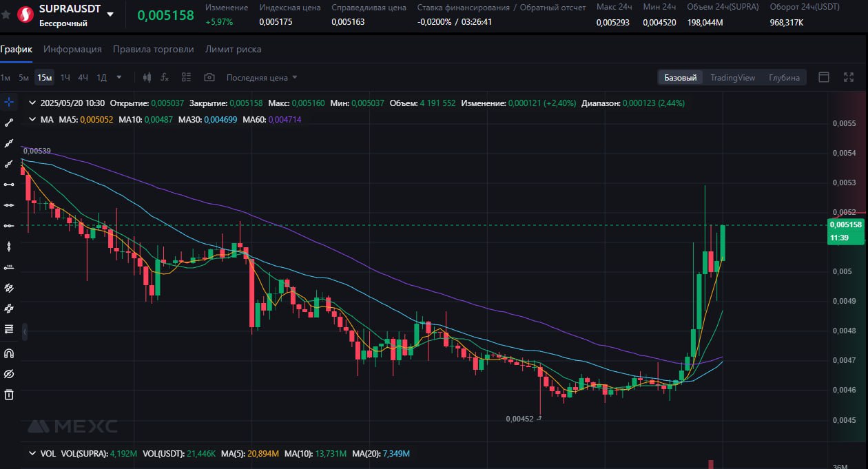The image size is (868, 469).
Task: Click the MA30 value 0,004699
Action: (220, 119)
